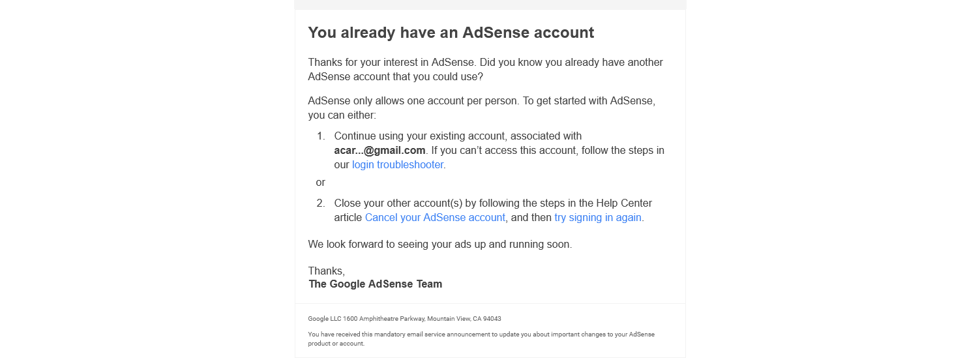Click the bold acar...@gmail.com email address
Image resolution: width=980 pixels, height=358 pixels.
point(379,151)
